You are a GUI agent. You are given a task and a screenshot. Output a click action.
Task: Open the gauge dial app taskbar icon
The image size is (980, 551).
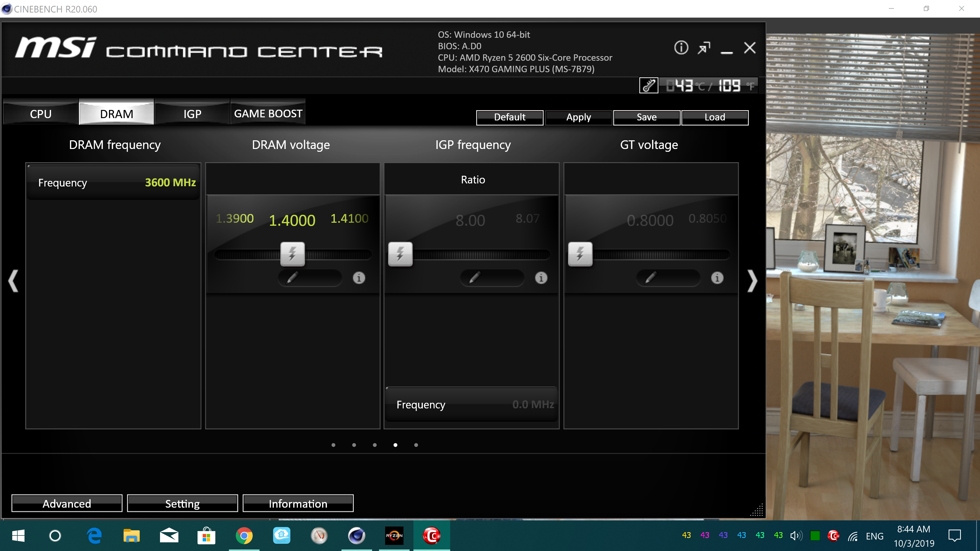tap(319, 536)
